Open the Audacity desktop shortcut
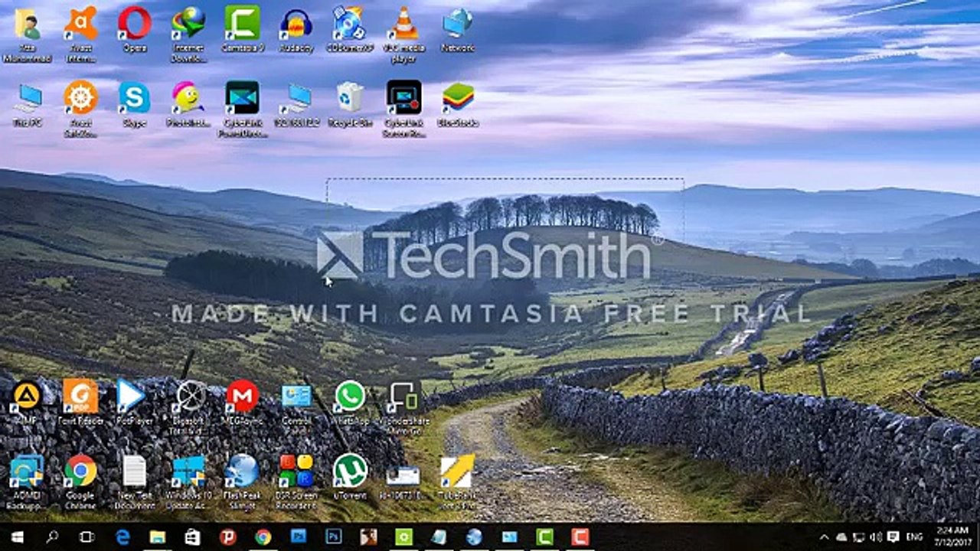Viewport: 980px width, 551px height. click(296, 29)
